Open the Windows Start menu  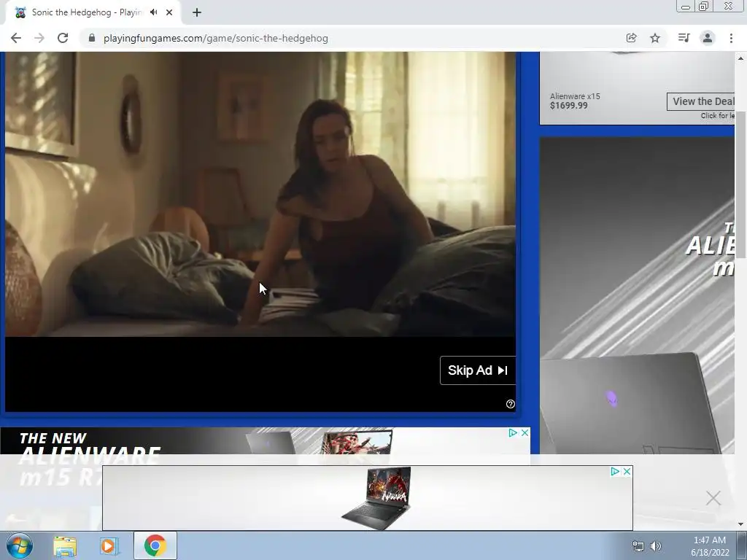coord(20,545)
